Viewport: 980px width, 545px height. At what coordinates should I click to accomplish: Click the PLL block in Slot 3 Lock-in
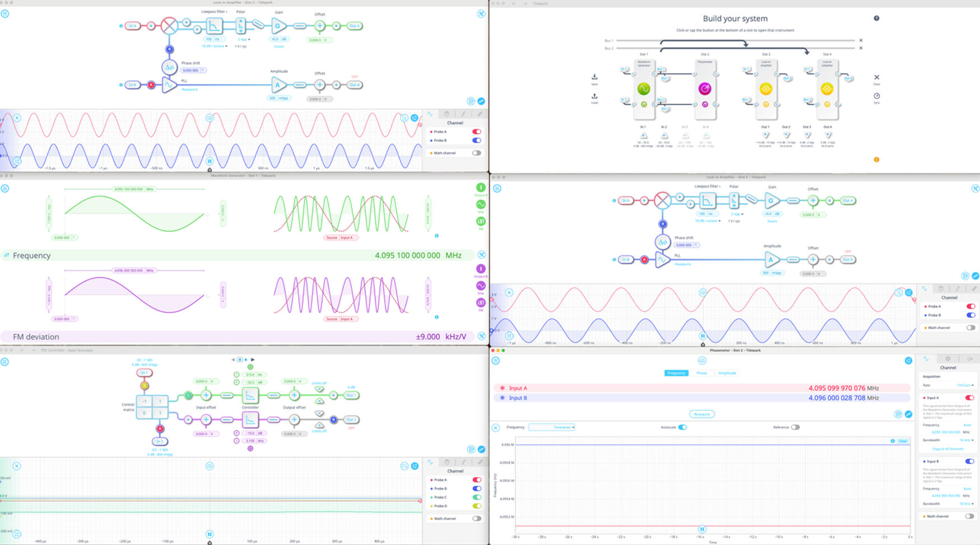(169, 85)
